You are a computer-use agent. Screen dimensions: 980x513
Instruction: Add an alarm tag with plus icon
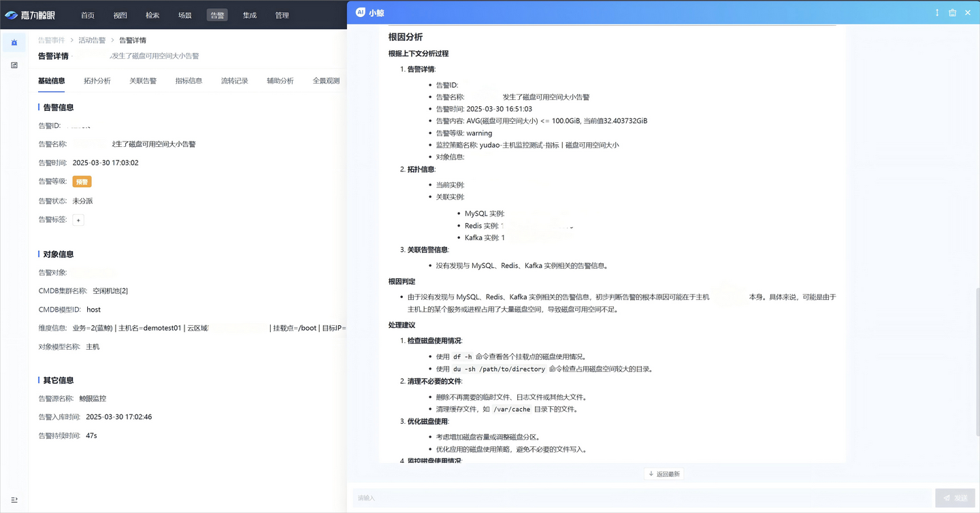[x=78, y=220]
